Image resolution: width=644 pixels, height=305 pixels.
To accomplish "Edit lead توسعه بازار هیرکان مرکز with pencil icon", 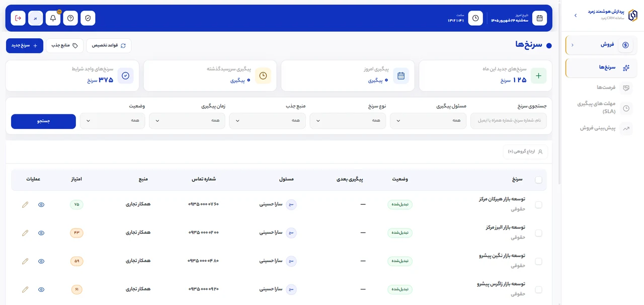I will 25,204.
